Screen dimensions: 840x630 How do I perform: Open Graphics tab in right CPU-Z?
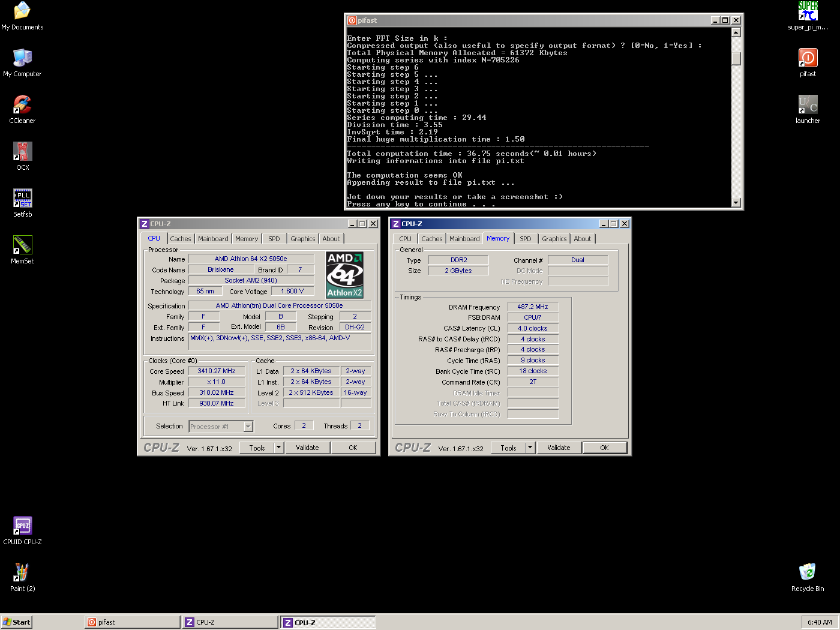point(554,239)
